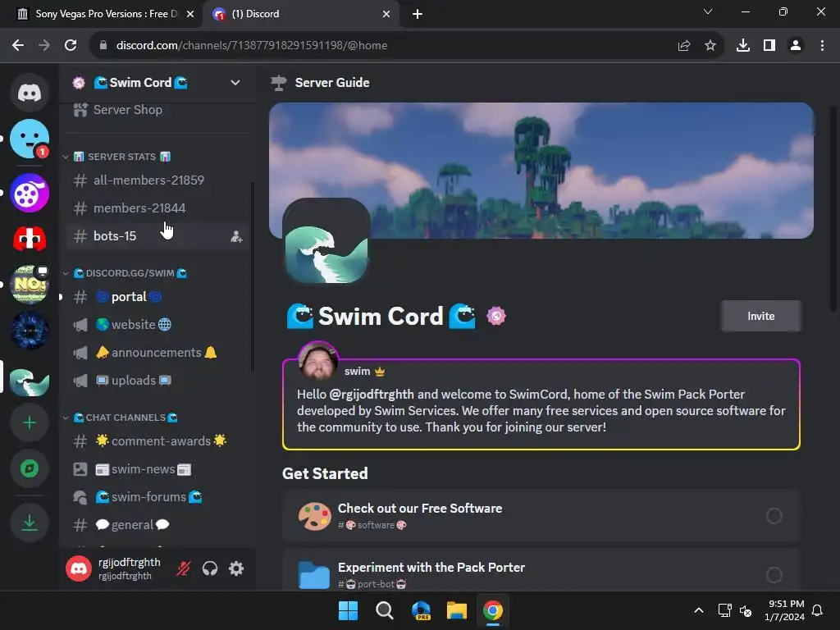Open taskbar Search
The width and height of the screenshot is (840, 630).
(x=385, y=610)
